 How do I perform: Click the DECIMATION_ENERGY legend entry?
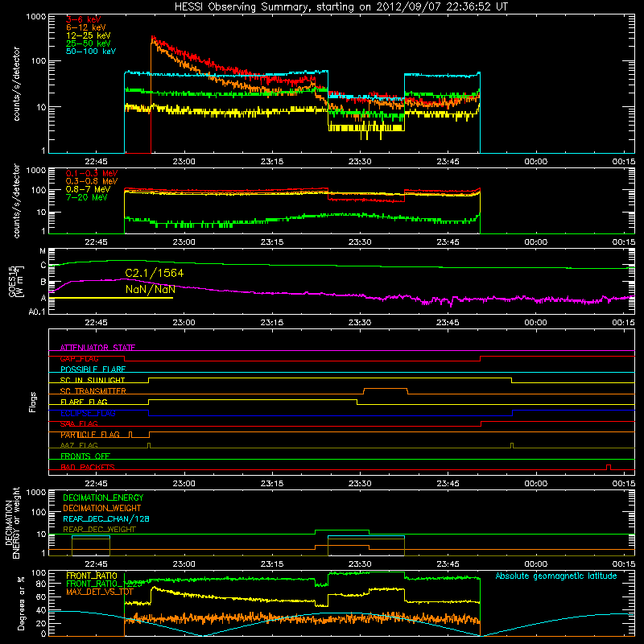click(x=103, y=497)
